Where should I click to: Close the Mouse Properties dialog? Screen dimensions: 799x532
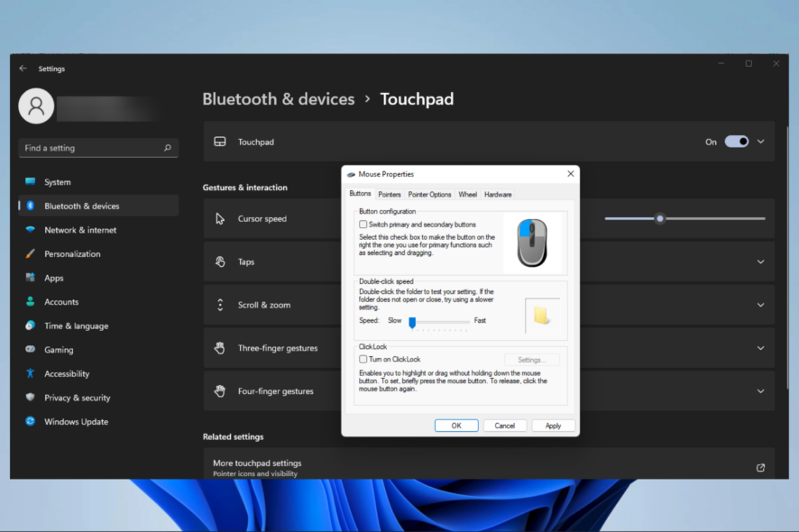570,174
